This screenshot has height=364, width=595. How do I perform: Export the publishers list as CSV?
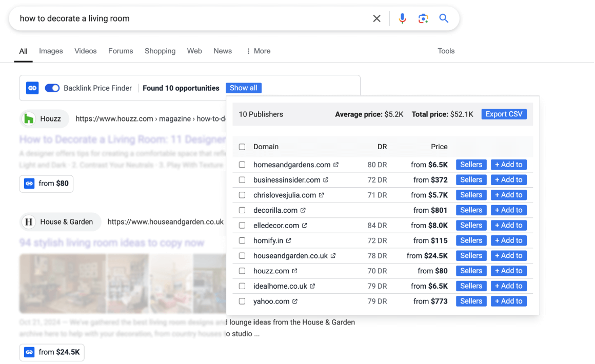pos(504,114)
